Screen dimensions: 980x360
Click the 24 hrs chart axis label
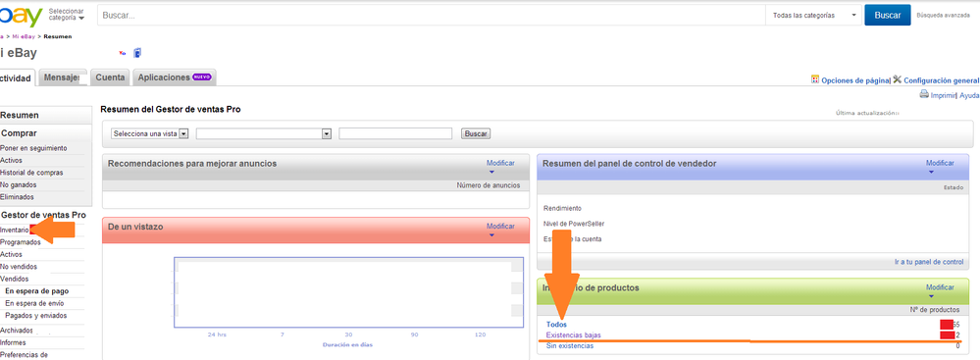tap(217, 335)
